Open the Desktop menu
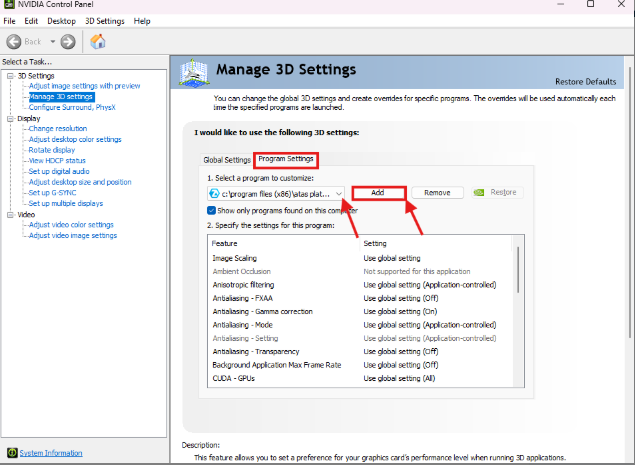Viewport: 635px width, 465px height. click(x=62, y=21)
